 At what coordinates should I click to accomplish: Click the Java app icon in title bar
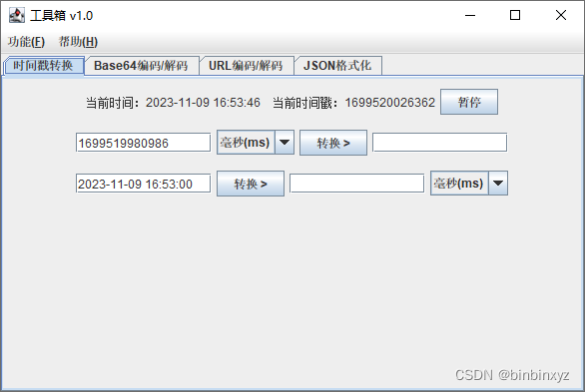click(x=17, y=15)
